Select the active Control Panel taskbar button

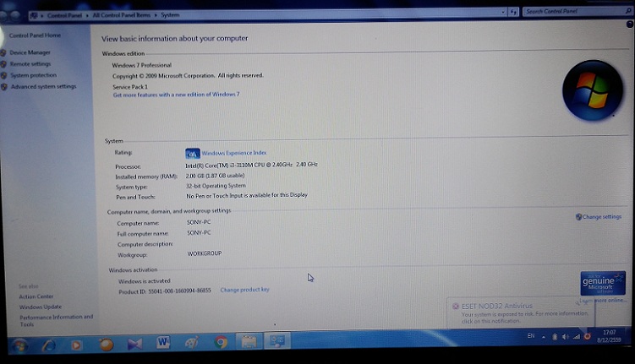pyautogui.click(x=277, y=340)
